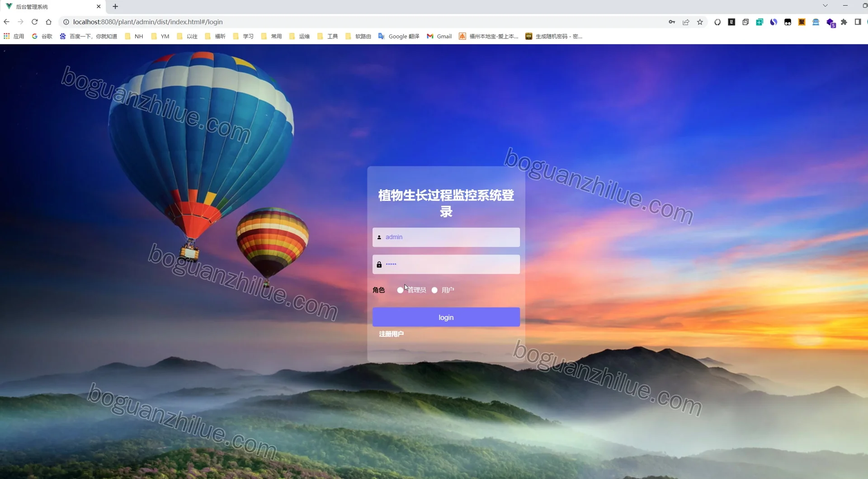868x479 pixels.
Task: Open the 应用 apps shortcut
Action: click(14, 36)
